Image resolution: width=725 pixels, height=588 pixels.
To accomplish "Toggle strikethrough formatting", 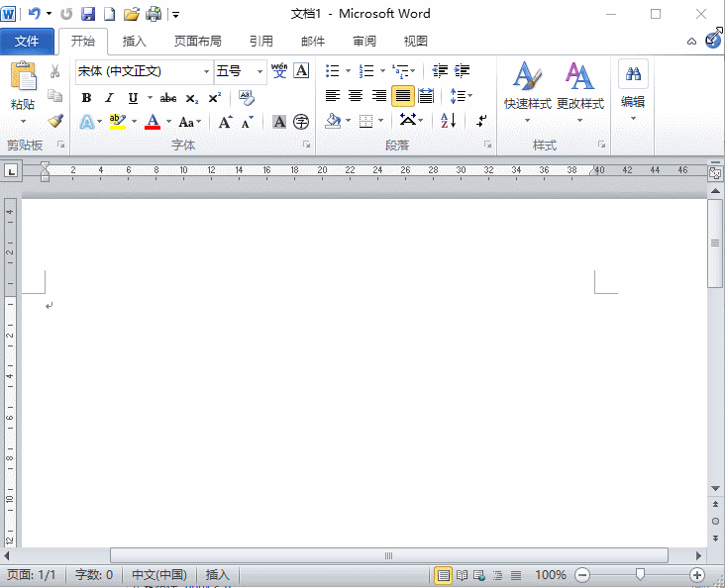I will [x=168, y=98].
